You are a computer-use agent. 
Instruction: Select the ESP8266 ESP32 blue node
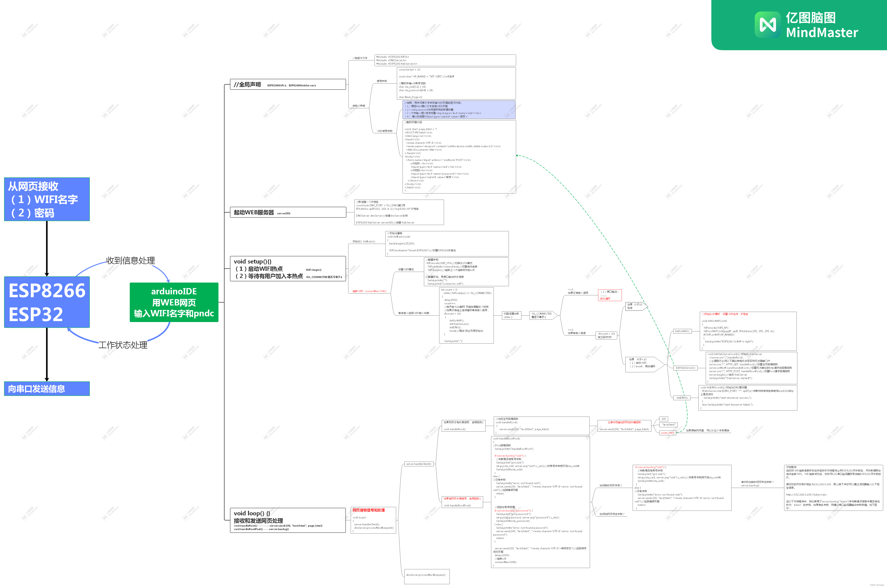point(47,302)
